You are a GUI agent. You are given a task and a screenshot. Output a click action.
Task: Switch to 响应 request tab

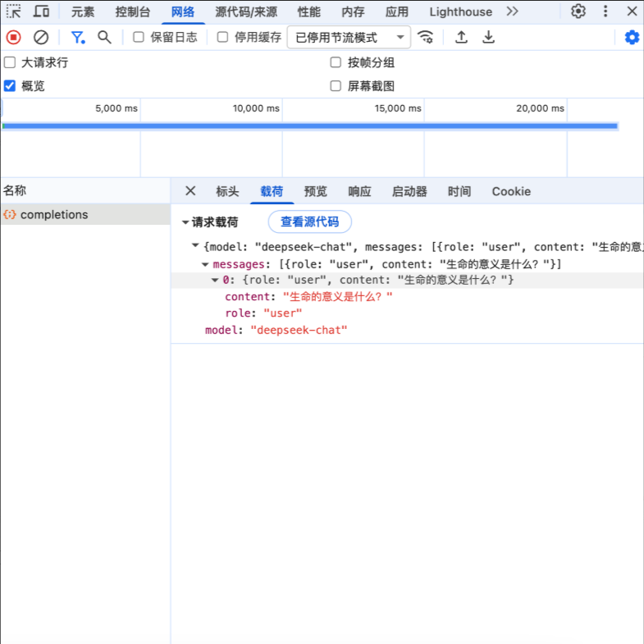tap(360, 191)
